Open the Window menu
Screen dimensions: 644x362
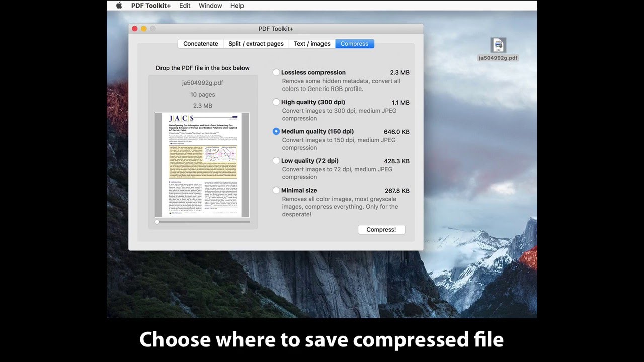[x=210, y=6]
